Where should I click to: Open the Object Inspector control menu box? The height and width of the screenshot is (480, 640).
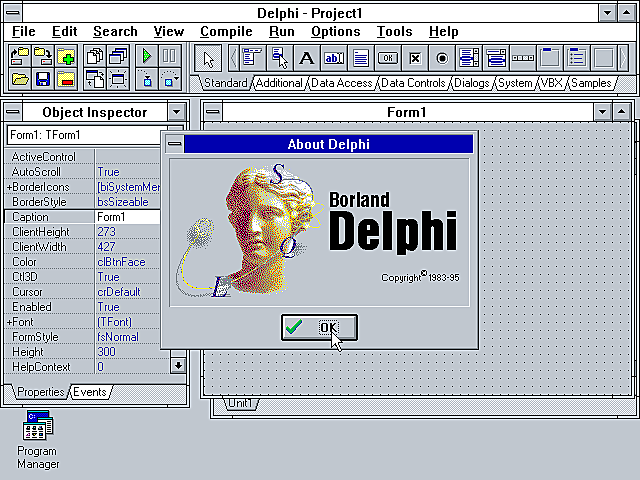click(x=13, y=111)
